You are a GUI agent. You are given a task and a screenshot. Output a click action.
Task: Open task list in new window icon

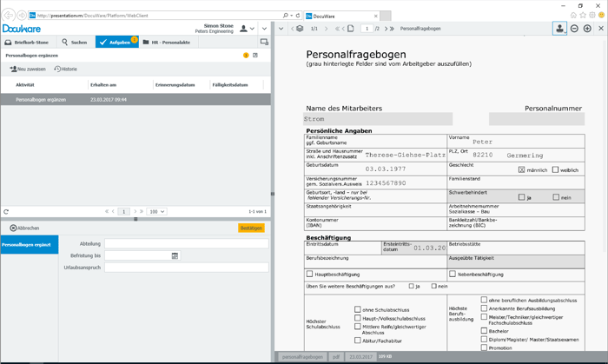[255, 56]
